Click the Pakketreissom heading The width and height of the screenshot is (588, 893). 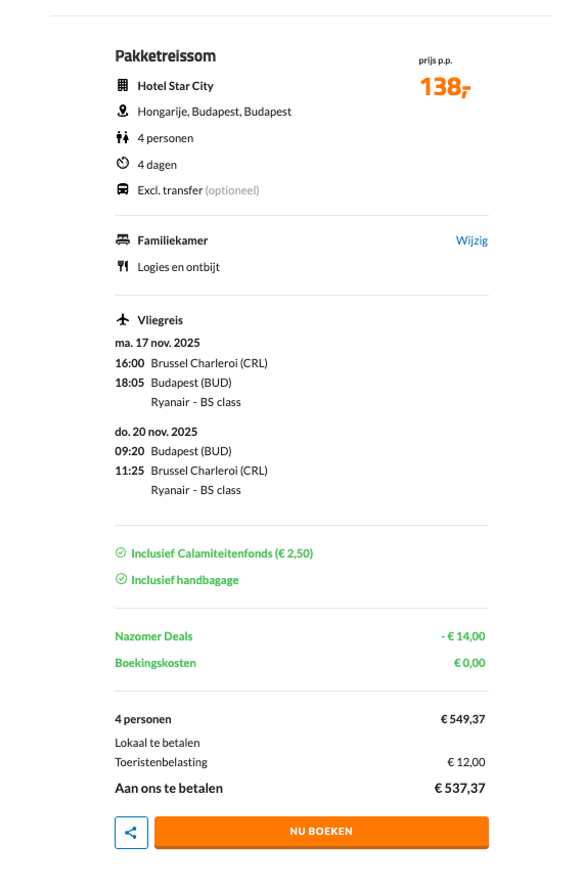(165, 56)
